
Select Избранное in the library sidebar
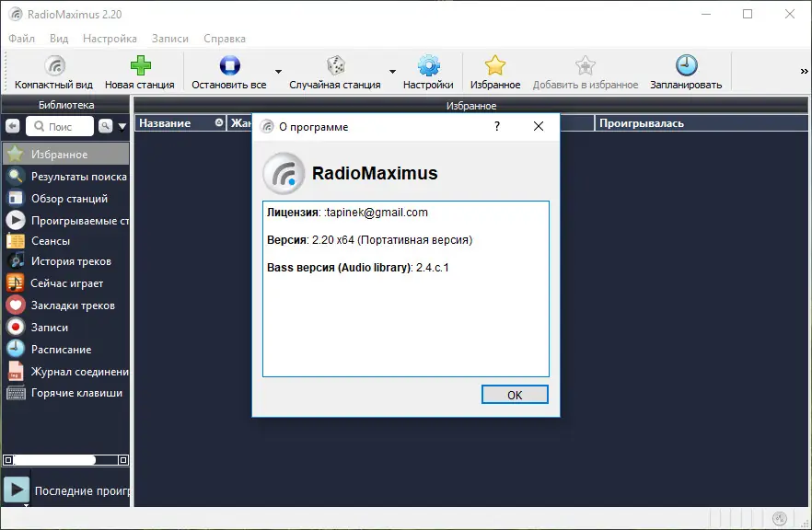[55, 154]
